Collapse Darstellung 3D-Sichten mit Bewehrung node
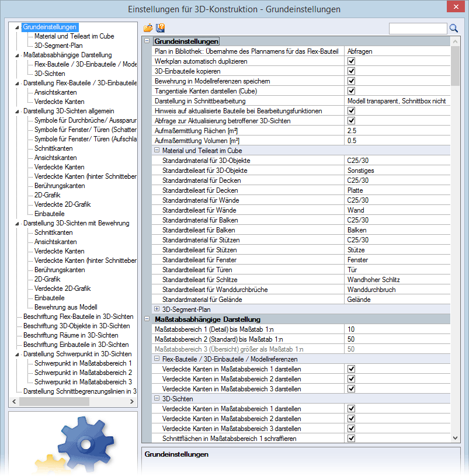Viewport: 469px width, 476px height. click(x=17, y=224)
